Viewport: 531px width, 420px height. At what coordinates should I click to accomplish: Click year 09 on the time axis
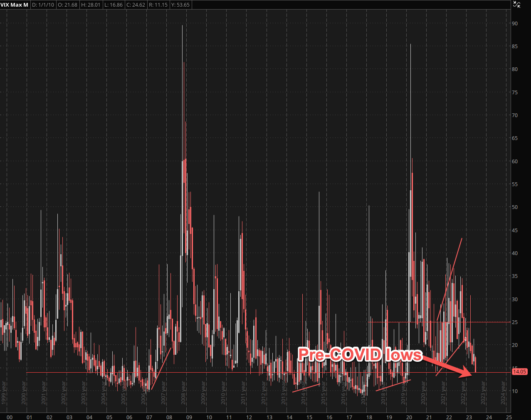(189, 417)
